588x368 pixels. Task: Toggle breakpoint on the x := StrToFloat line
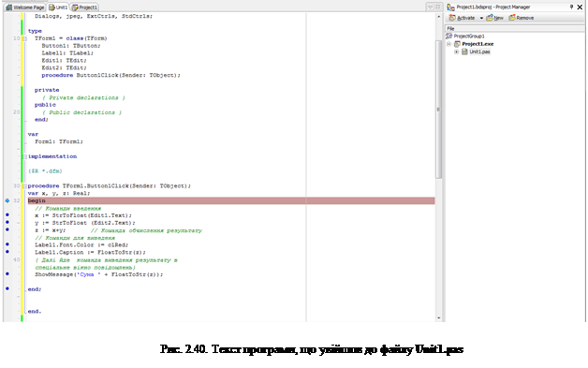point(7,215)
